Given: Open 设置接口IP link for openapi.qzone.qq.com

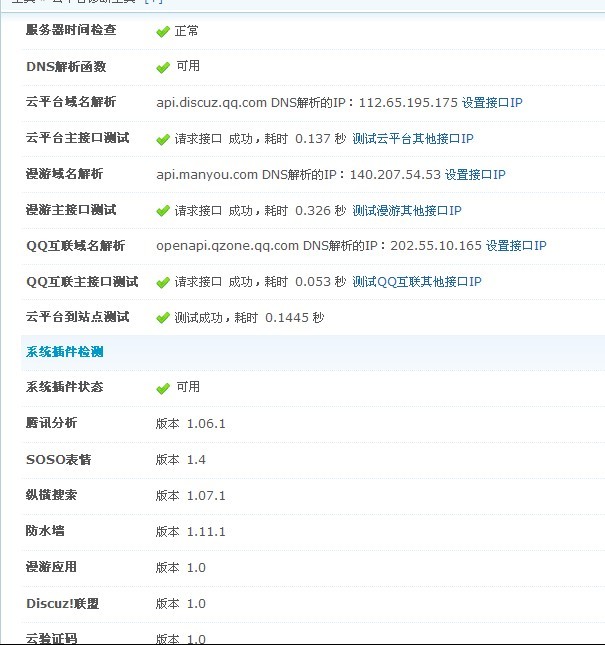Looking at the screenshot, I should coord(516,246).
